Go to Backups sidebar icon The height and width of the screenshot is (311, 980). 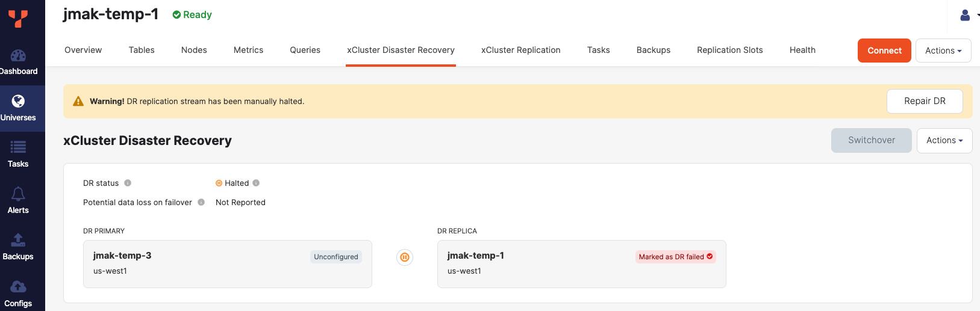tap(18, 240)
